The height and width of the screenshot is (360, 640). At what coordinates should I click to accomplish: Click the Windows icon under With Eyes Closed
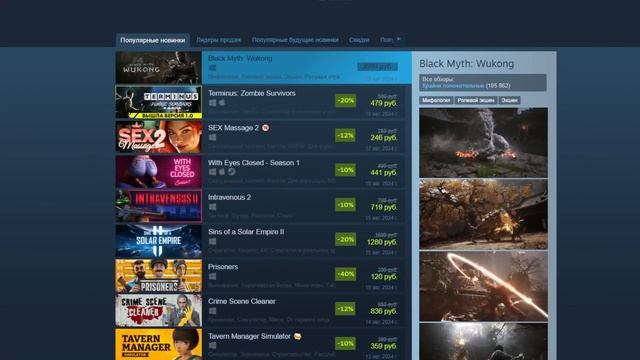(212, 172)
